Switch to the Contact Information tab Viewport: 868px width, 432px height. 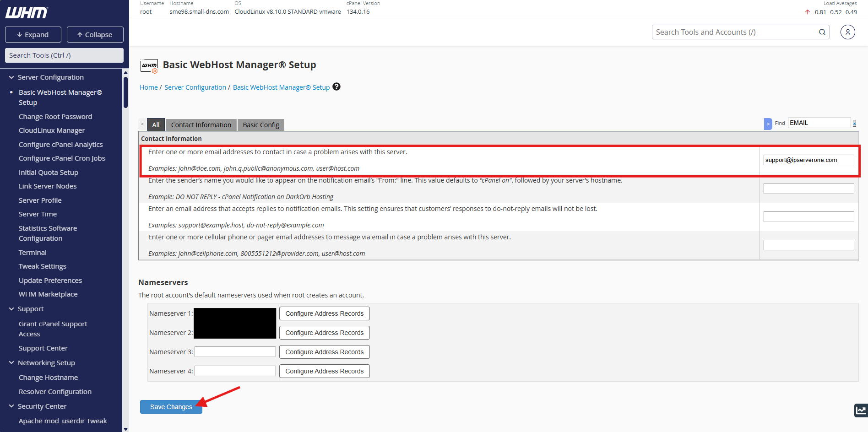click(201, 125)
